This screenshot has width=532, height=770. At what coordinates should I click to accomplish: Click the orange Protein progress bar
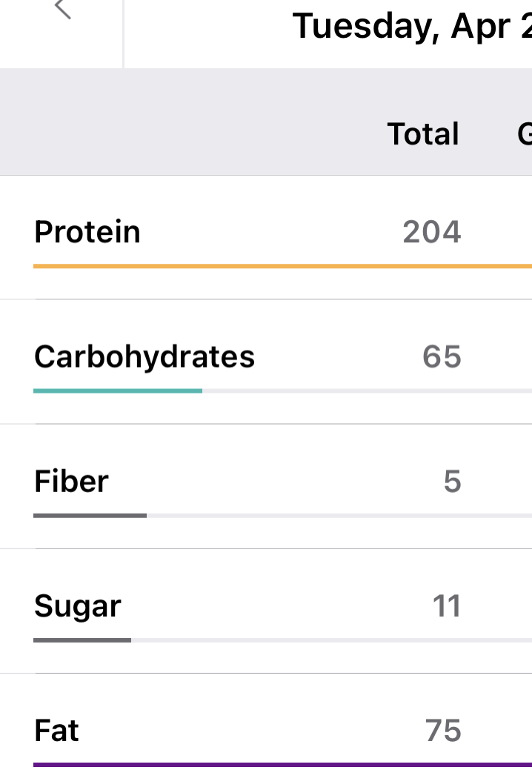pos(282,265)
